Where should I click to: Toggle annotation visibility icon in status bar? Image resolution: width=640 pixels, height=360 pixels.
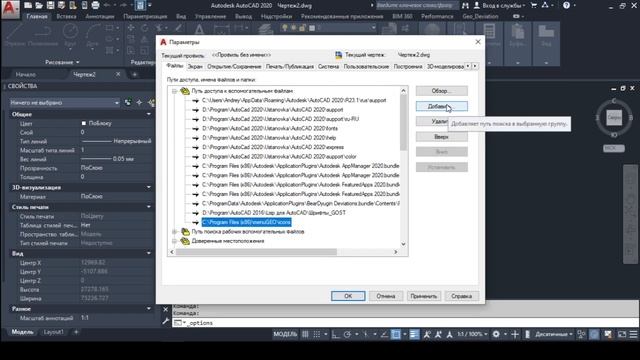(427, 334)
